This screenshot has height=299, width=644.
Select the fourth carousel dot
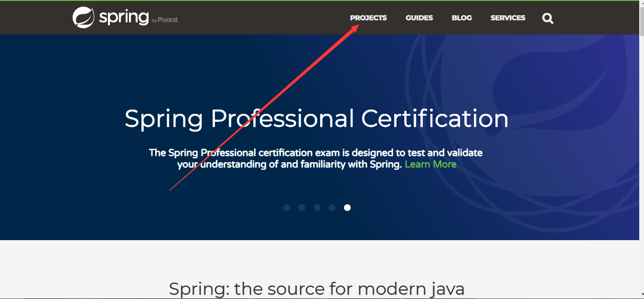[332, 208]
